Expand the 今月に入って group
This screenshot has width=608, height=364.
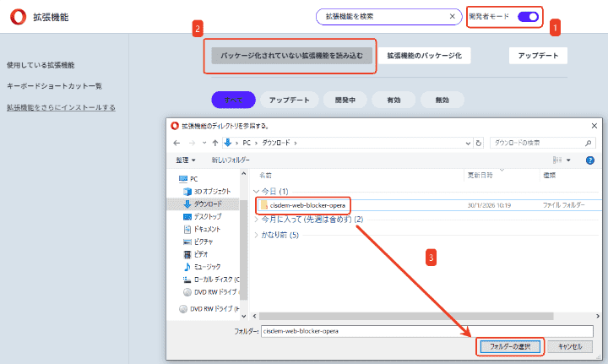257,220
